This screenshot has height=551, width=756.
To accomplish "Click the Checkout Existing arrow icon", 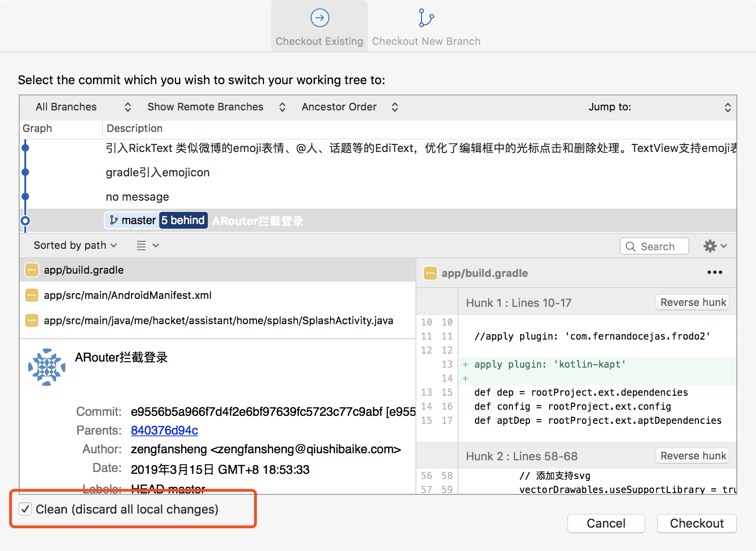I will coord(320,18).
